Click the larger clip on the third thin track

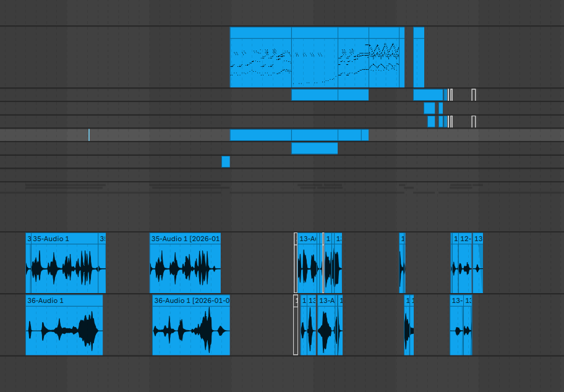pos(429,108)
